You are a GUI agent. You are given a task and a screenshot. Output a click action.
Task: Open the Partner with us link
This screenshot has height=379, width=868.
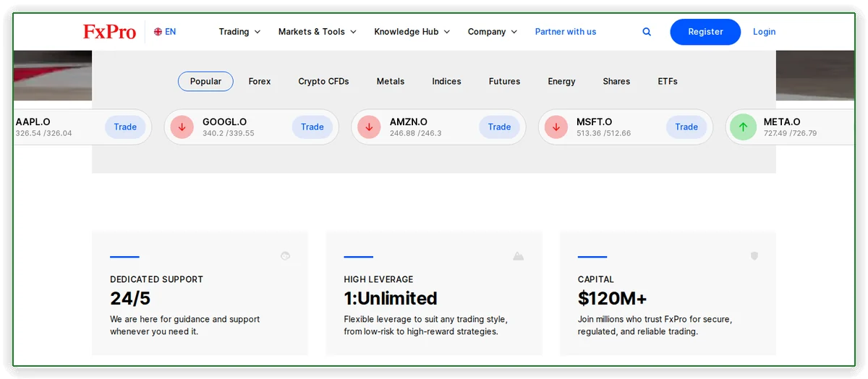pos(566,32)
